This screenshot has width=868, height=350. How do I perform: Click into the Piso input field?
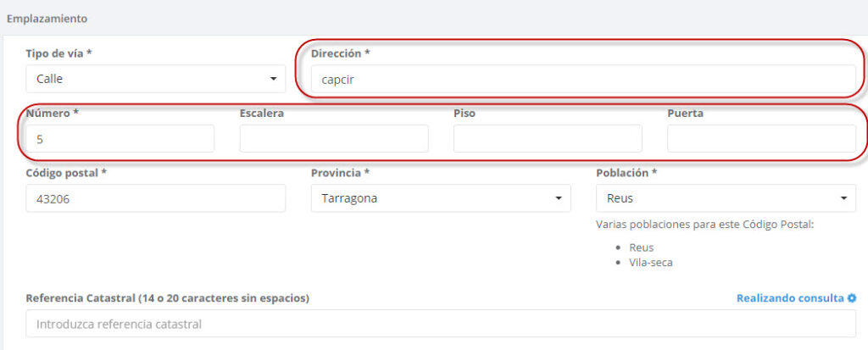coord(548,139)
